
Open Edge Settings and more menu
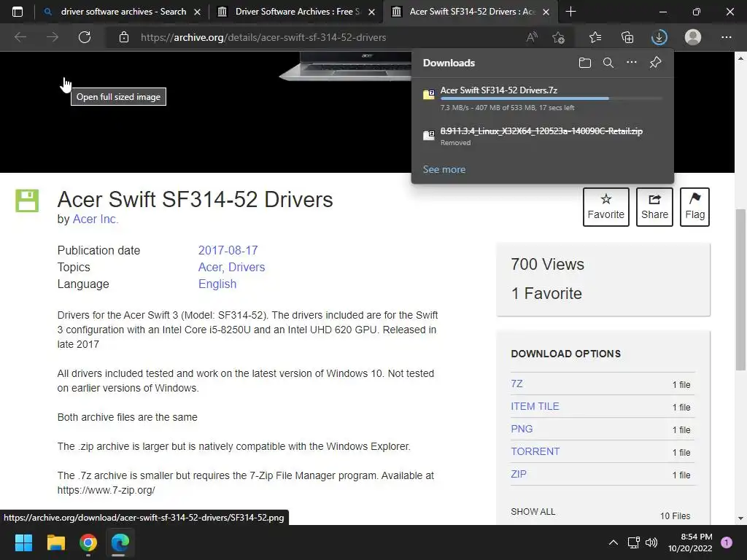click(x=726, y=37)
